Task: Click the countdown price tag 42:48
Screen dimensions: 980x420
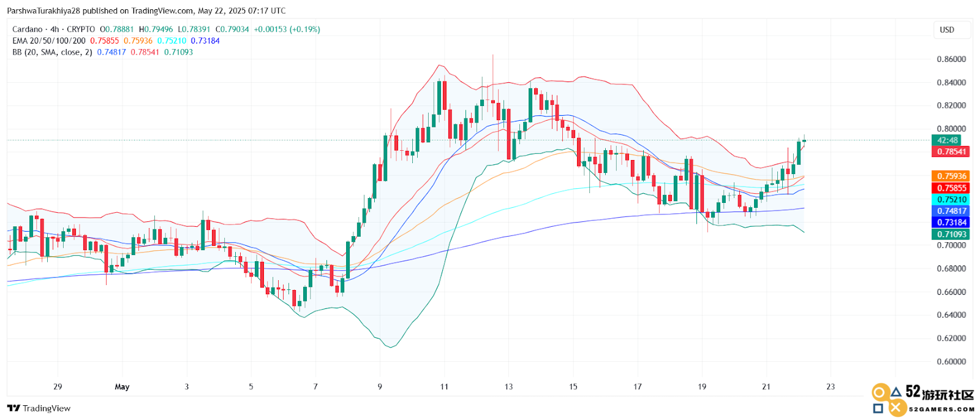Action: click(x=947, y=140)
